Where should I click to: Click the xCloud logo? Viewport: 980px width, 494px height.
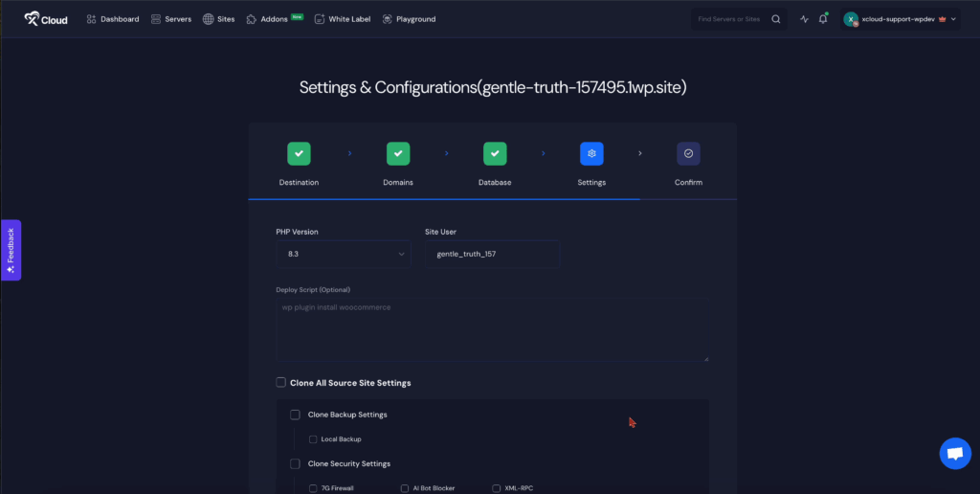click(x=46, y=19)
